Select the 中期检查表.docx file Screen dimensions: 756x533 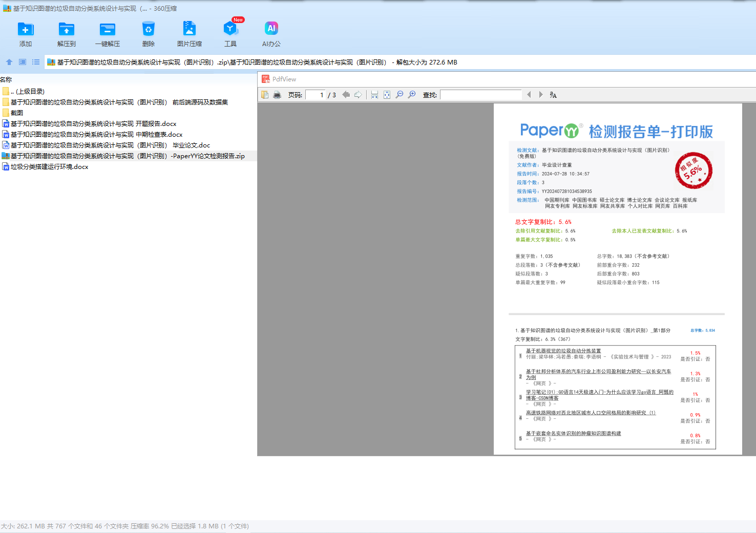coord(129,134)
